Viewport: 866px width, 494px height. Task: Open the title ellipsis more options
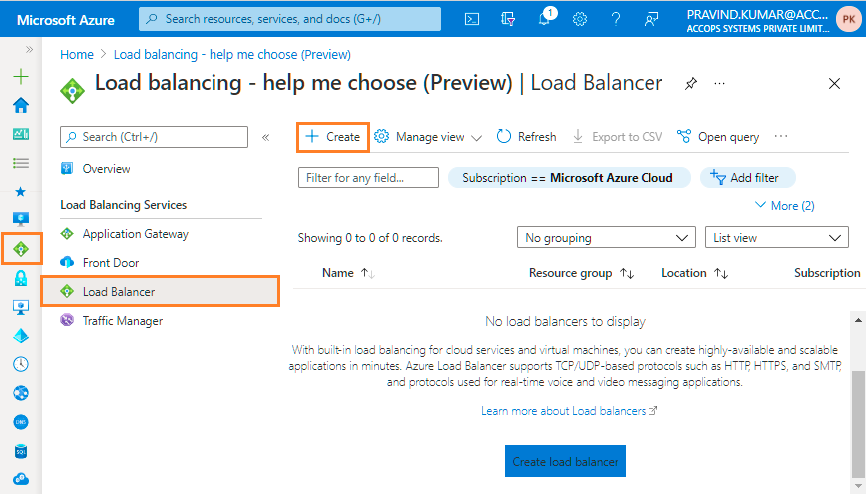[719, 84]
